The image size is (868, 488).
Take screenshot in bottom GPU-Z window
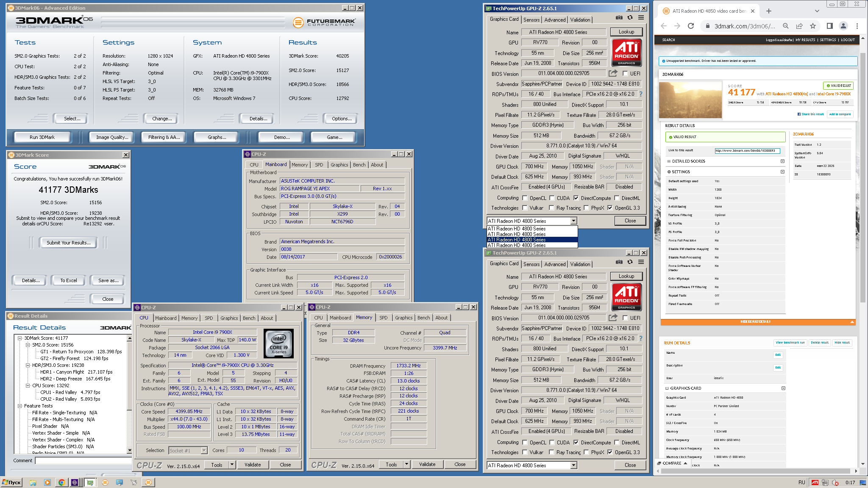point(619,262)
